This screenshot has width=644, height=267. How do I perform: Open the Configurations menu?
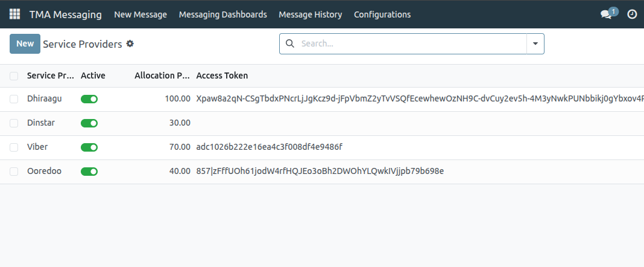tap(382, 14)
